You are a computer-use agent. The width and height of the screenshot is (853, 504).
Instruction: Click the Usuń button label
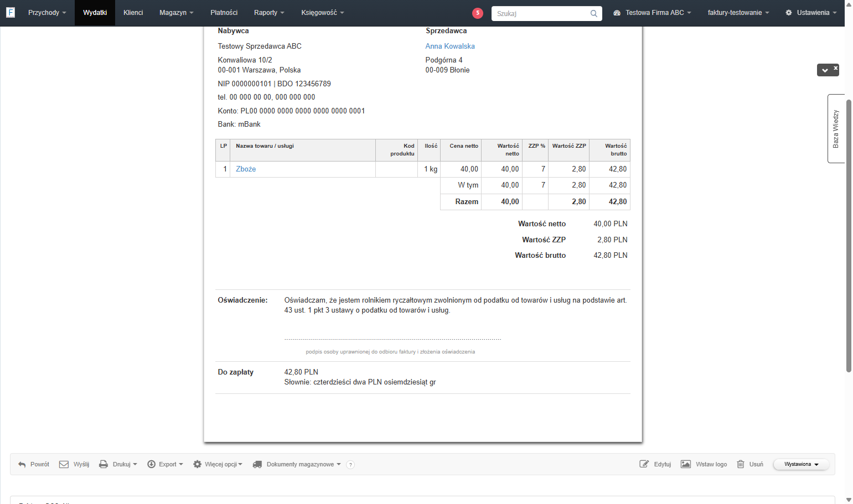coord(756,465)
